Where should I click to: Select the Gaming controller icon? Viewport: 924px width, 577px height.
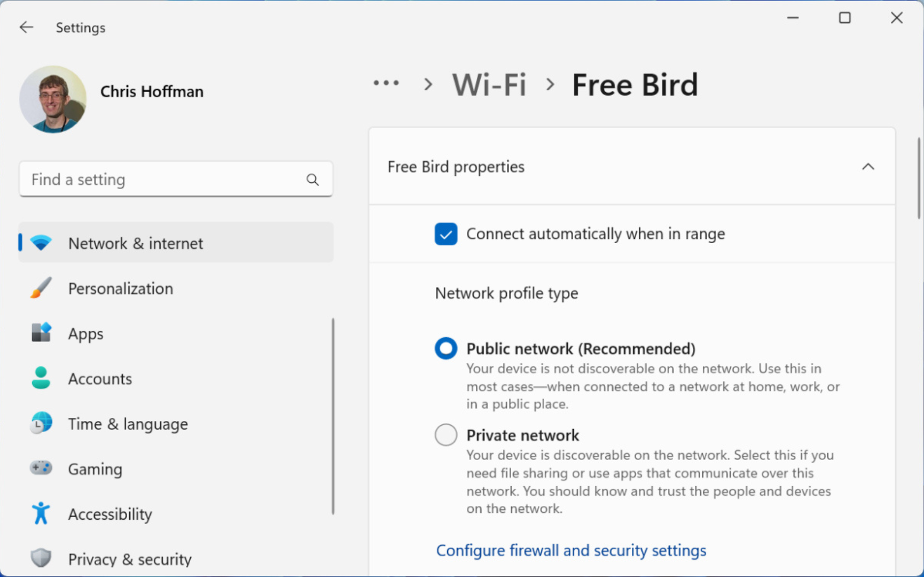[x=41, y=468]
